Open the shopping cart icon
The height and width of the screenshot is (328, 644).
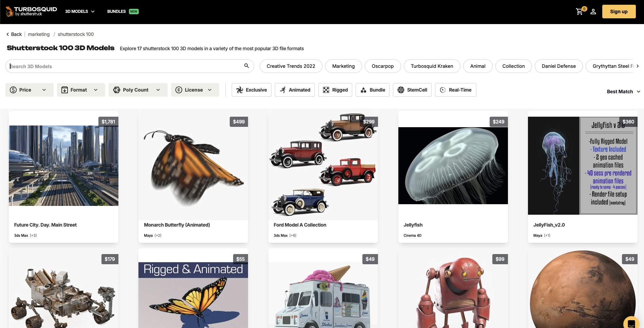(x=580, y=12)
